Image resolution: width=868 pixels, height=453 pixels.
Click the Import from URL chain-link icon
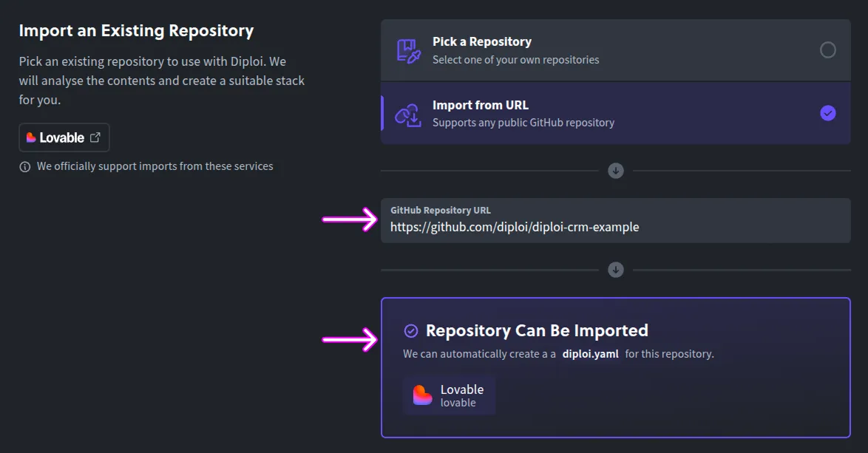point(407,113)
